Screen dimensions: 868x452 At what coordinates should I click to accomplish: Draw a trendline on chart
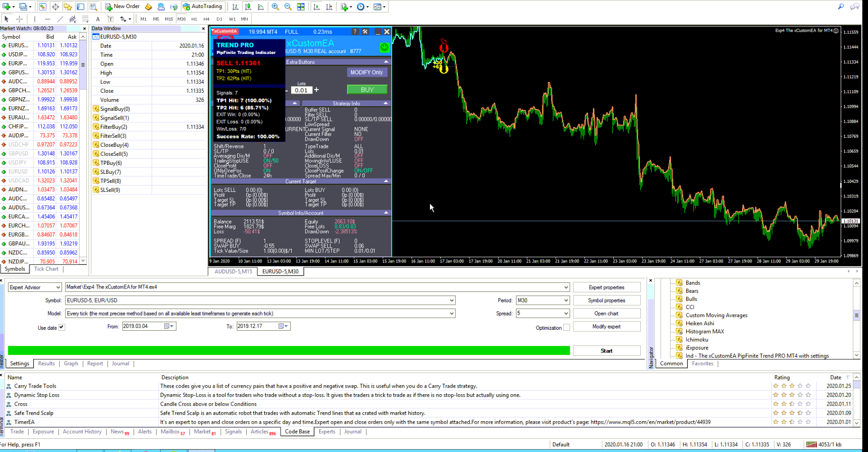coord(60,19)
